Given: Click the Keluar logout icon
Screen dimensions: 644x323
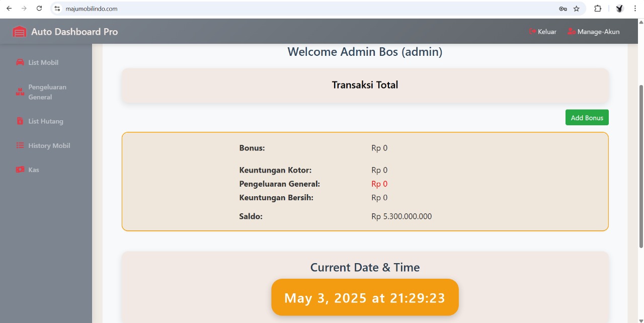Looking at the screenshot, I should point(532,32).
